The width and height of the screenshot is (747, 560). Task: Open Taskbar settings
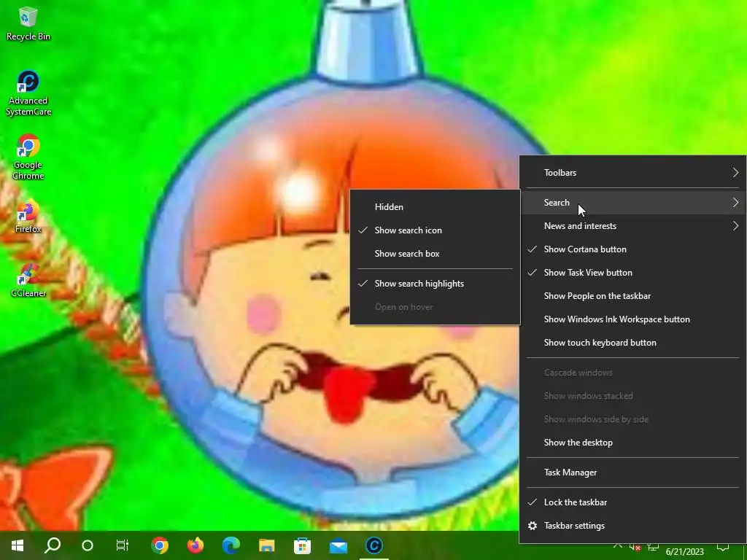(x=632, y=526)
